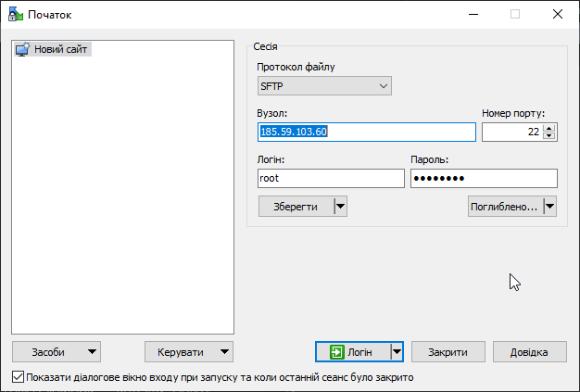The image size is (580, 392).
Task: Click the Логін login button
Action: [x=352, y=352]
